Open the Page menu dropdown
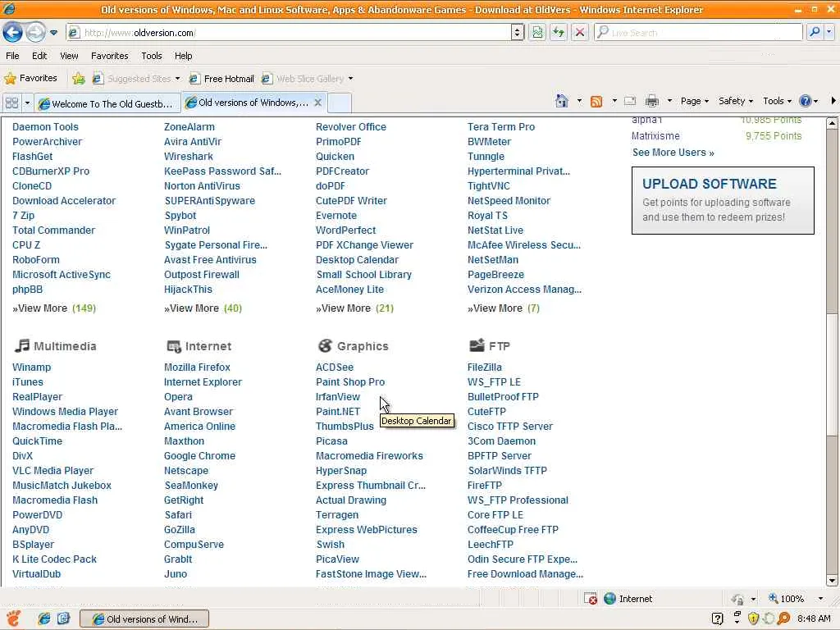The height and width of the screenshot is (630, 840). [x=694, y=101]
